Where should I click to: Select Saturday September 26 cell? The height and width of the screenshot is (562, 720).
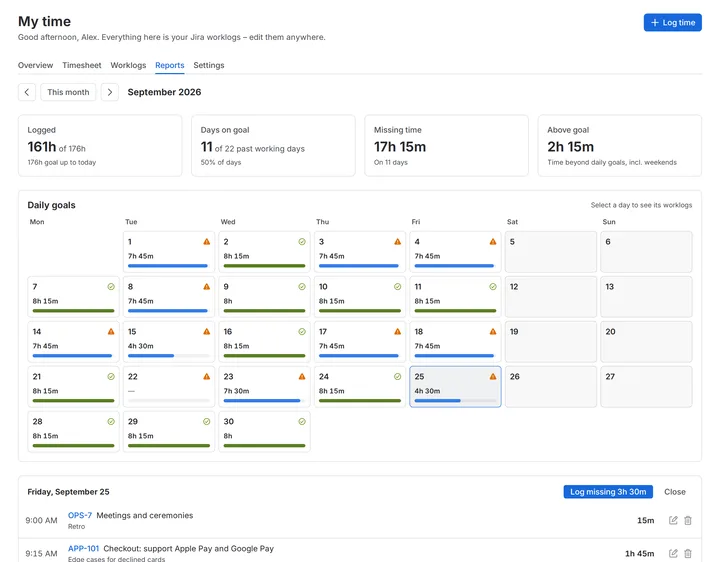click(x=551, y=387)
